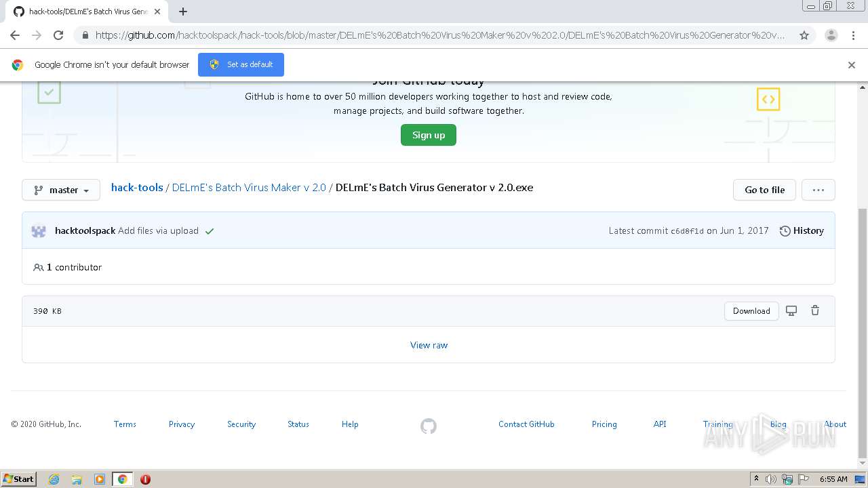Open the media player taskbar icon

pyautogui.click(x=100, y=479)
